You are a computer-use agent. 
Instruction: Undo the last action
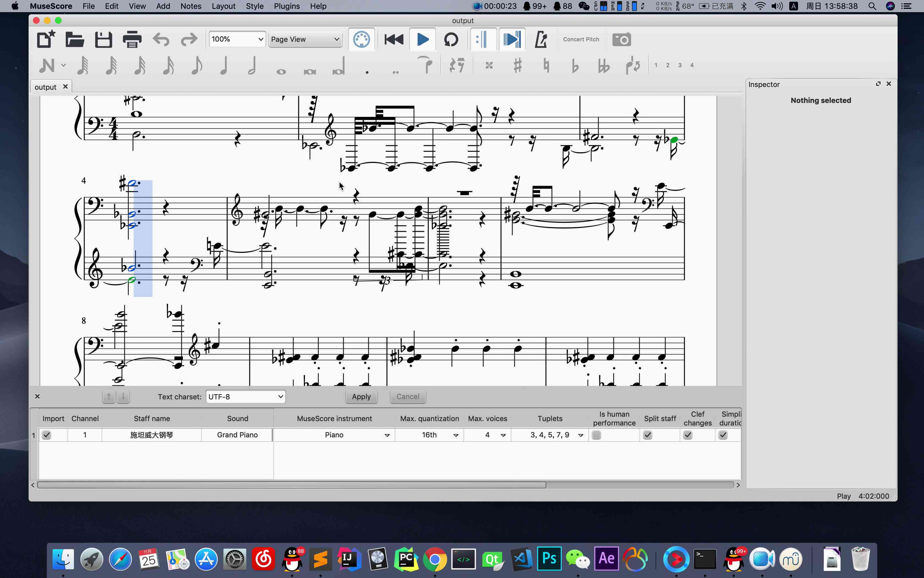tap(161, 39)
